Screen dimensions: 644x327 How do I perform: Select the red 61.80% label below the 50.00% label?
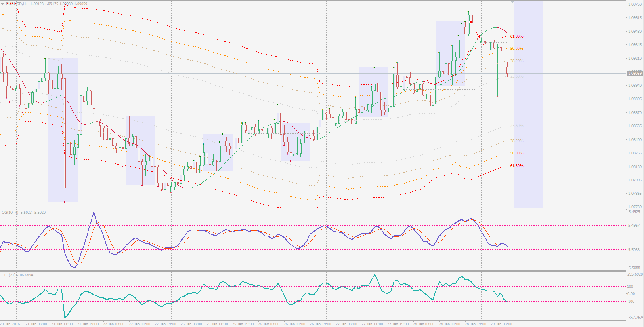[x=517, y=166]
